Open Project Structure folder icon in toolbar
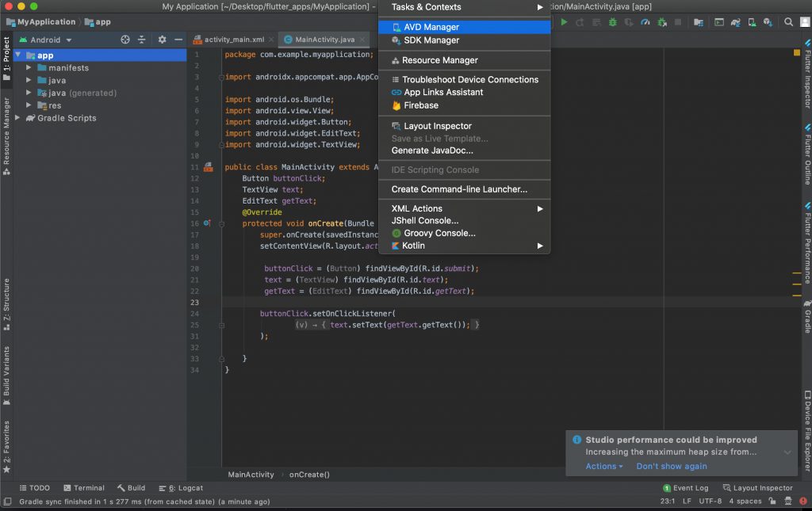Screen dimensions: 812x511 (x=699, y=22)
